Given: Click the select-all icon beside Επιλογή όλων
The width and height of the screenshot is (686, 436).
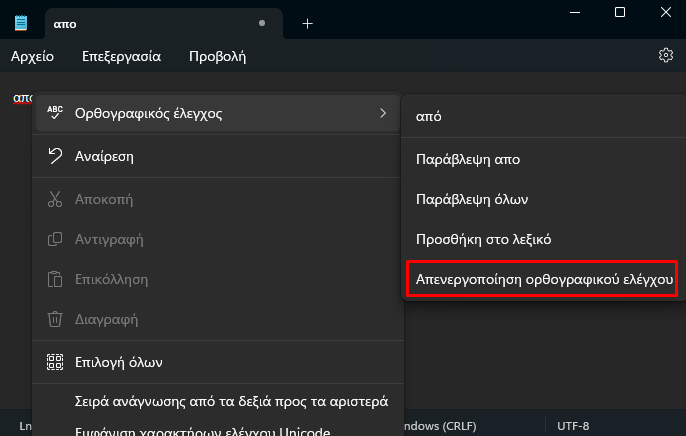Looking at the screenshot, I should pyautogui.click(x=55, y=362).
